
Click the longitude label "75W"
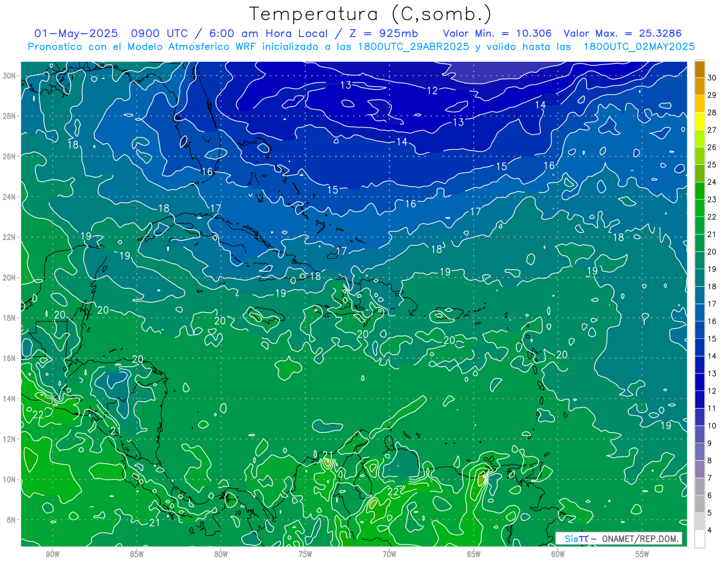305,554
